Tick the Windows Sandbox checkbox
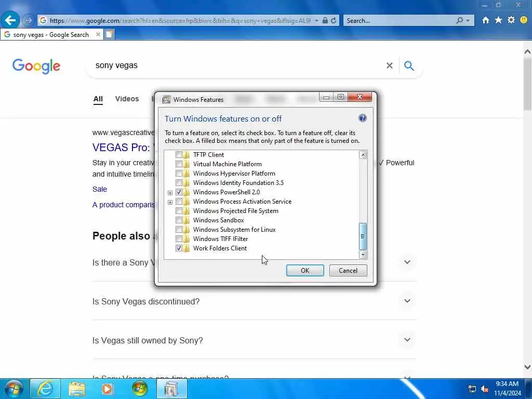 (x=179, y=220)
